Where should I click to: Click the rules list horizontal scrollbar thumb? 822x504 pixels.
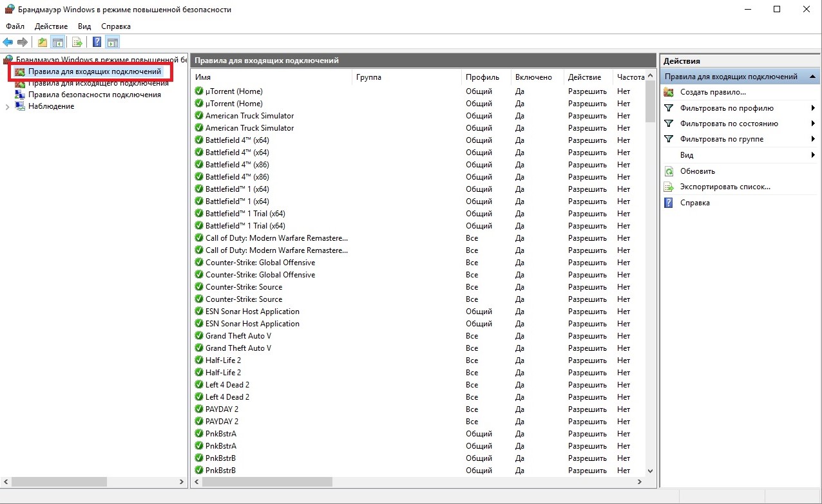267,481
